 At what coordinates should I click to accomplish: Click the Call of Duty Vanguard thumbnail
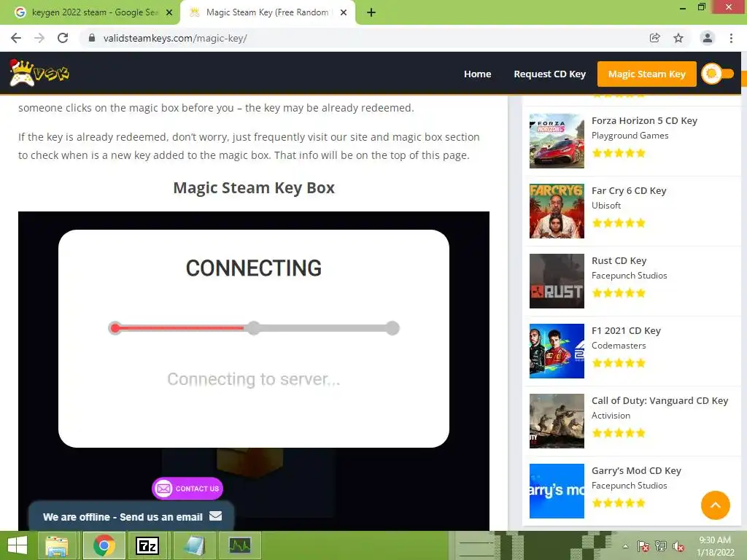557,421
